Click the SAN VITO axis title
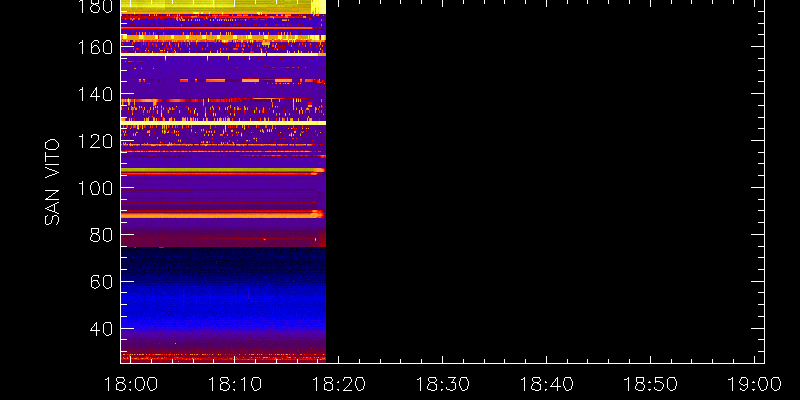 click(x=52, y=182)
